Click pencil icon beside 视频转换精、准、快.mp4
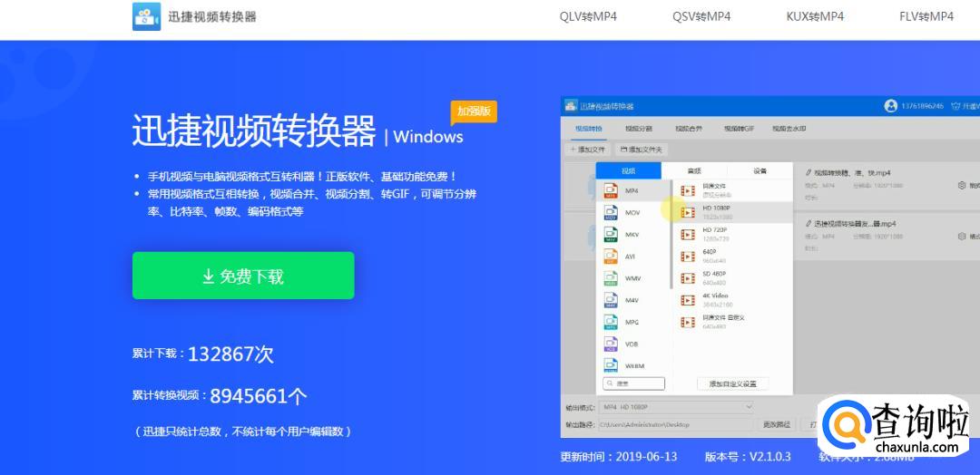Image resolution: width=980 pixels, height=475 pixels. point(808,171)
